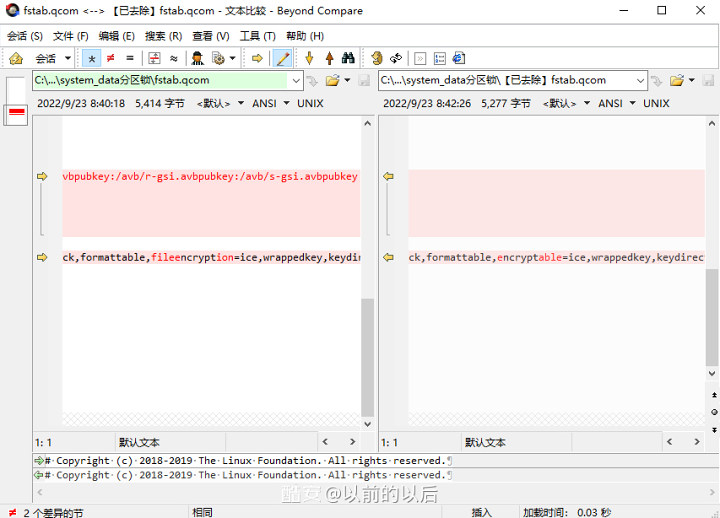Click the right pane previous-section double arrow
The height and width of the screenshot is (518, 720).
click(714, 394)
